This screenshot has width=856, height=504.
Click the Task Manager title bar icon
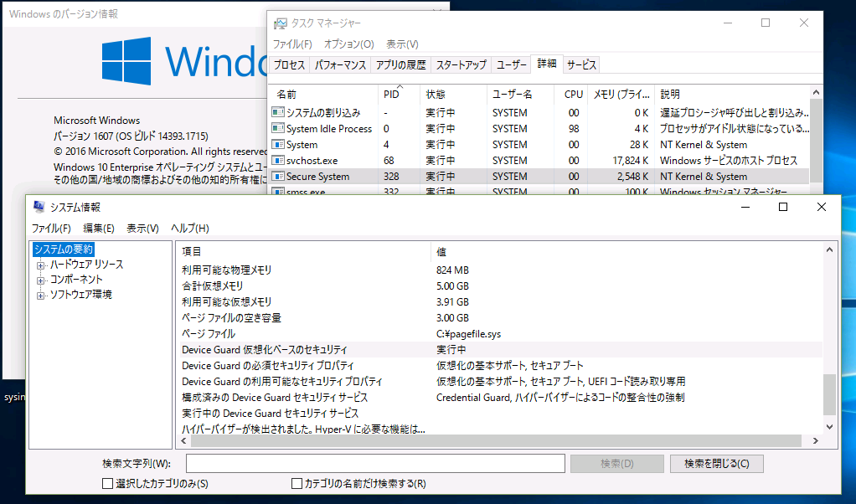coord(280,23)
